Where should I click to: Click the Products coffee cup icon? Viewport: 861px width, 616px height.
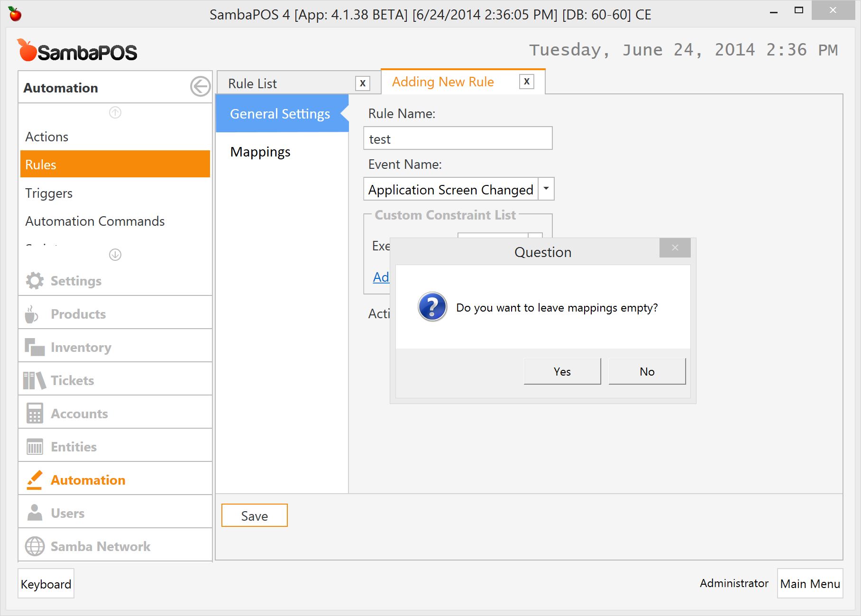[32, 314]
